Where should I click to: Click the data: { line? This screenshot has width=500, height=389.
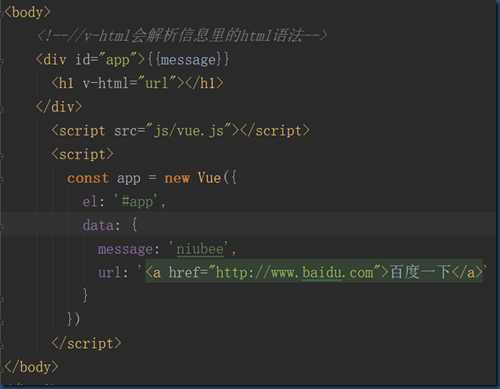[110, 225]
